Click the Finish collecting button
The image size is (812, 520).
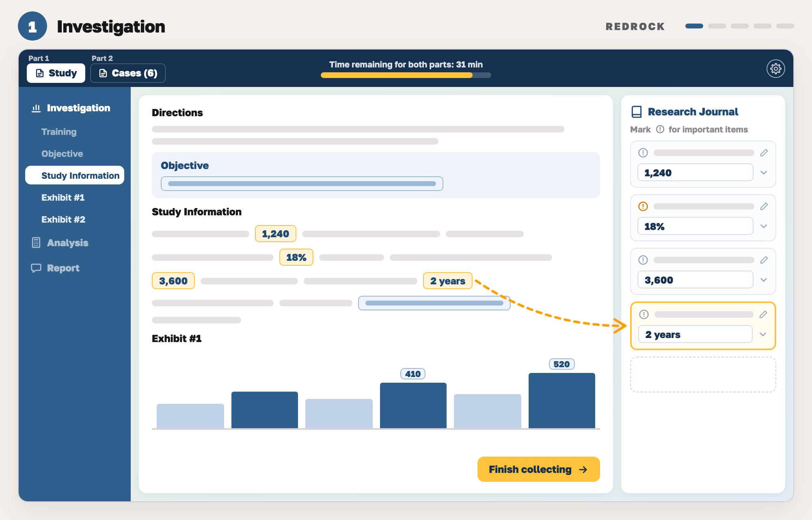[x=538, y=469]
